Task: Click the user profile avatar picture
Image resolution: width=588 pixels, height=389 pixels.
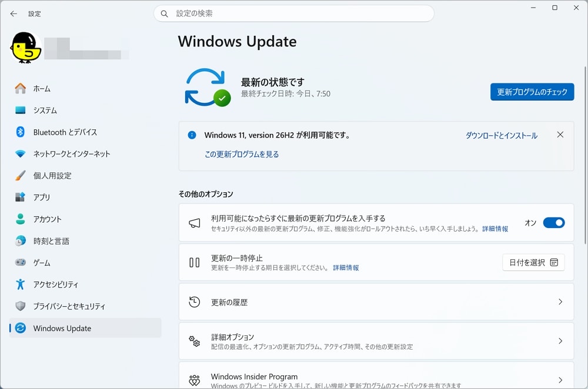Action: pyautogui.click(x=25, y=48)
